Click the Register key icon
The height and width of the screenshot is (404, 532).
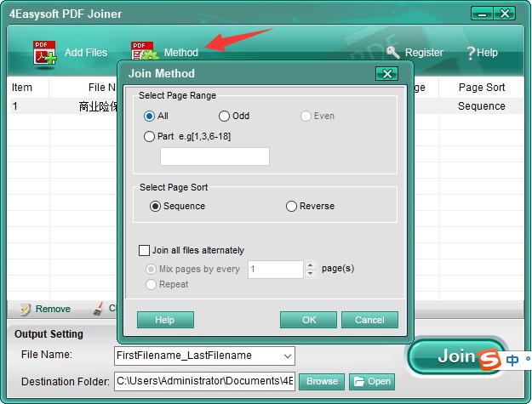(392, 53)
